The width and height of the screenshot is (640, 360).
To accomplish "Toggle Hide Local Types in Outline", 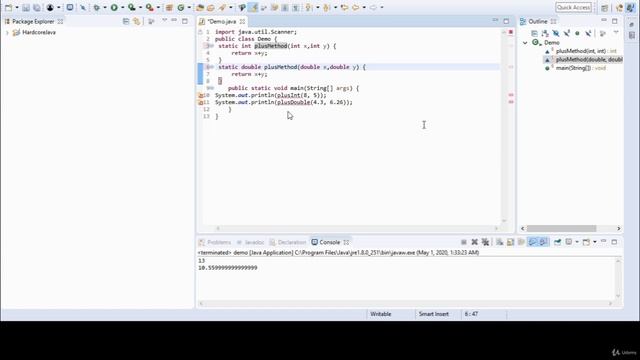I will (x=588, y=33).
